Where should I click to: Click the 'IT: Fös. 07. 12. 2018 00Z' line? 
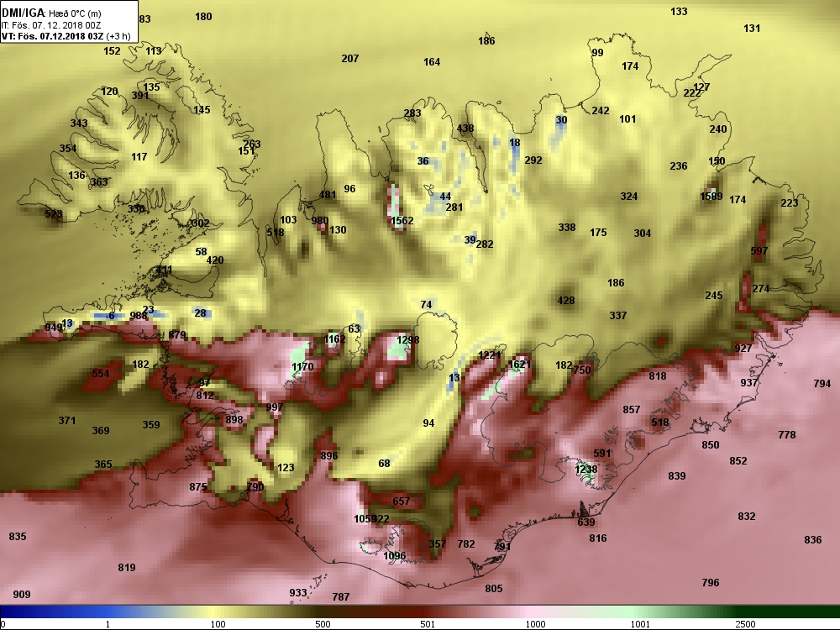point(51,25)
